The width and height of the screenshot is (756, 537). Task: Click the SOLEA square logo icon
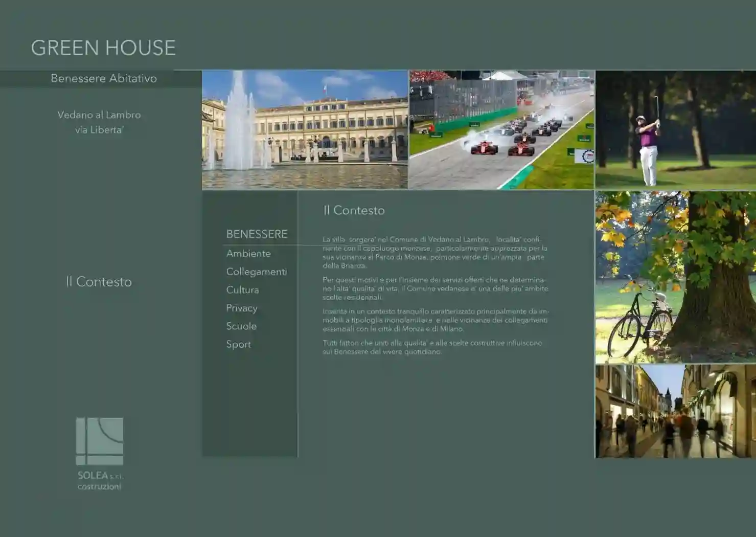coord(100,441)
